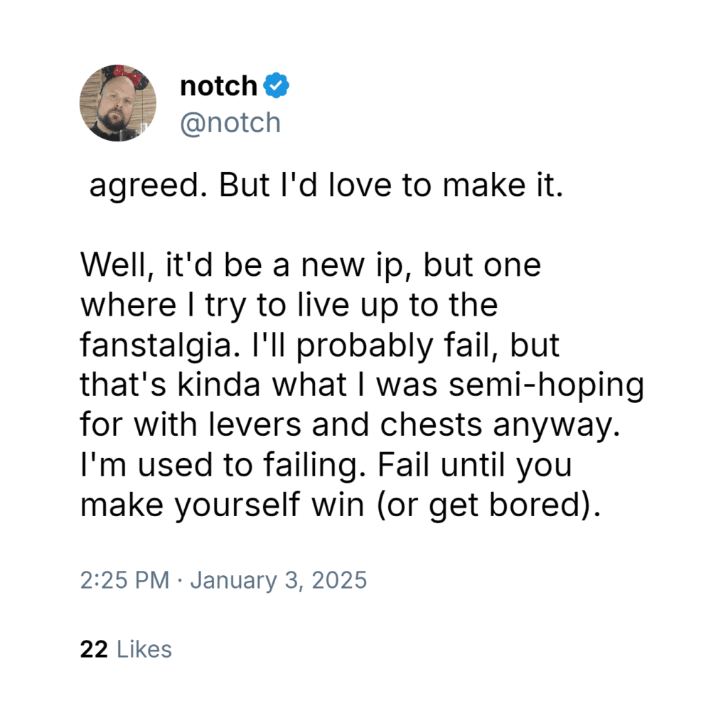728x728 pixels.
Task: Click the 22 like count number
Action: [93, 649]
